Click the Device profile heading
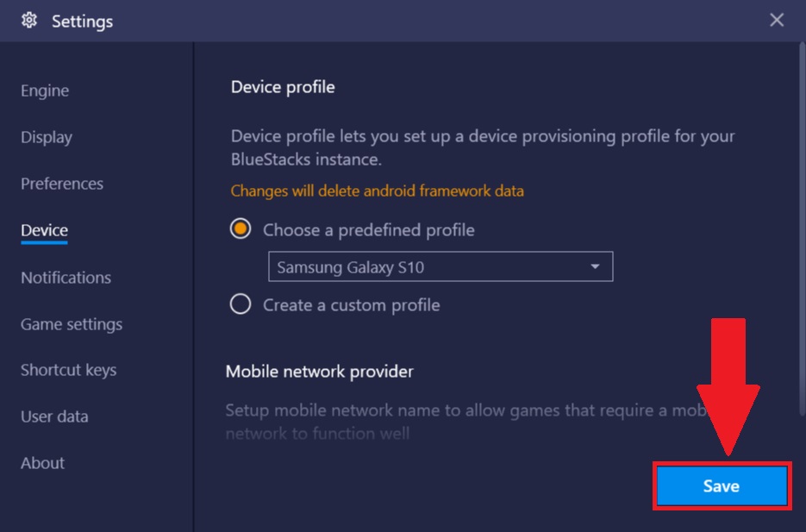Viewport: 806px width, 532px height. (x=282, y=86)
